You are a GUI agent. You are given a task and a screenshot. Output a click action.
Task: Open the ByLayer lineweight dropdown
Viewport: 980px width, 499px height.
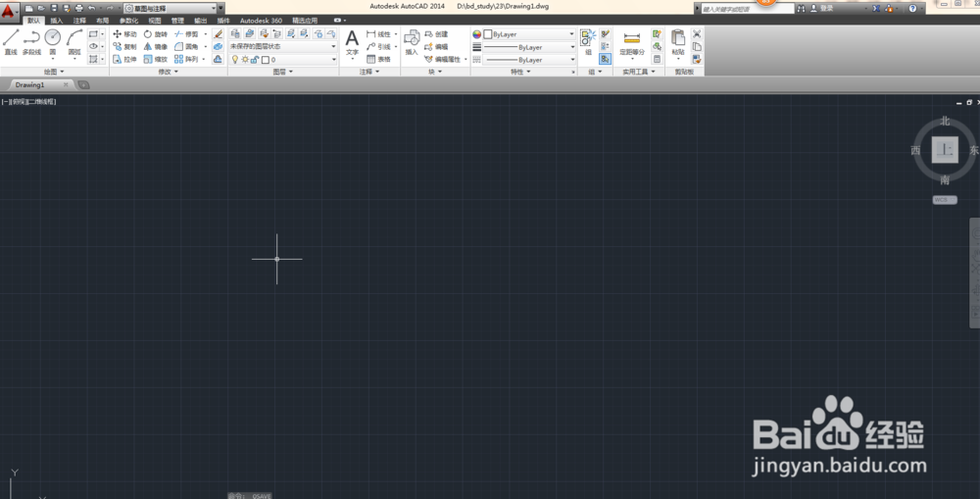click(529, 47)
